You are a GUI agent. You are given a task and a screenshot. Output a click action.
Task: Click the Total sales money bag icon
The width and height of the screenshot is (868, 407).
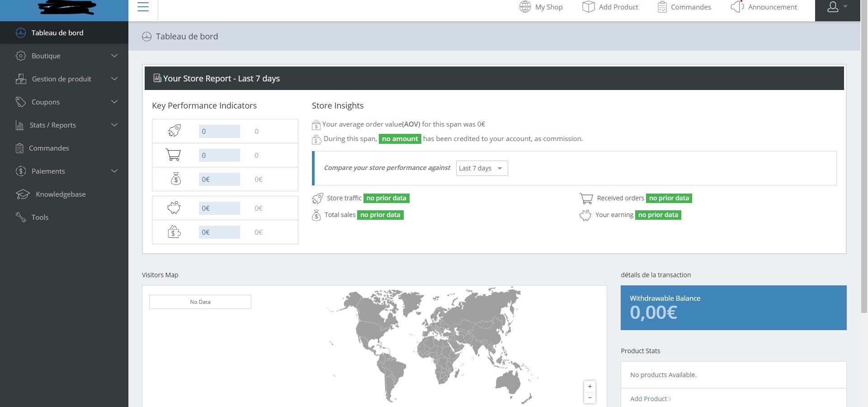(316, 215)
